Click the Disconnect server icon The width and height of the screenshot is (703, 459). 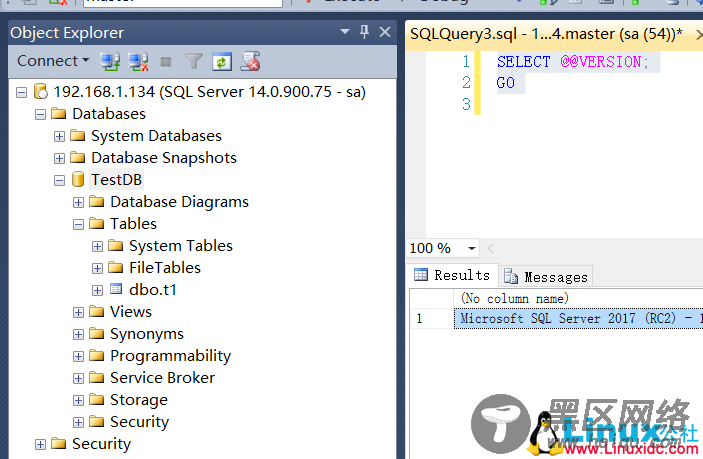click(138, 61)
